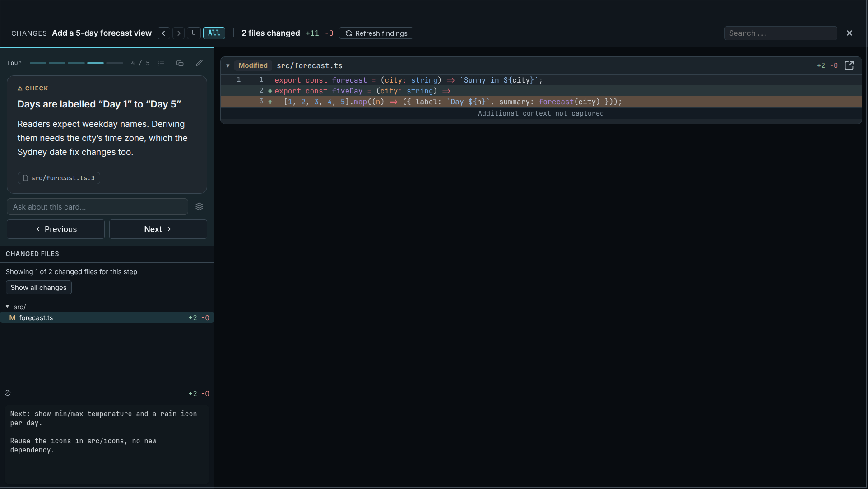The width and height of the screenshot is (868, 489).
Task: Click the circle-slash icon above notes
Action: pos(8,393)
